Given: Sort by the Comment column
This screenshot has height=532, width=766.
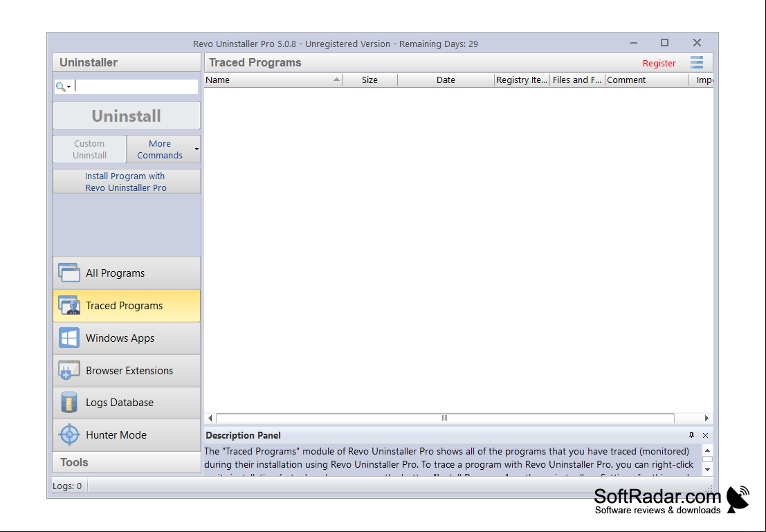Looking at the screenshot, I should (x=646, y=80).
